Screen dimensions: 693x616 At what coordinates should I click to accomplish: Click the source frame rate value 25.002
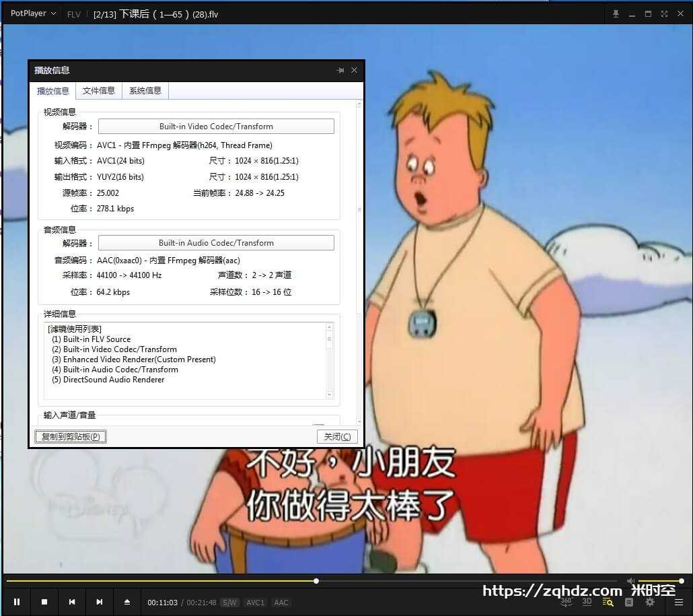click(x=108, y=193)
